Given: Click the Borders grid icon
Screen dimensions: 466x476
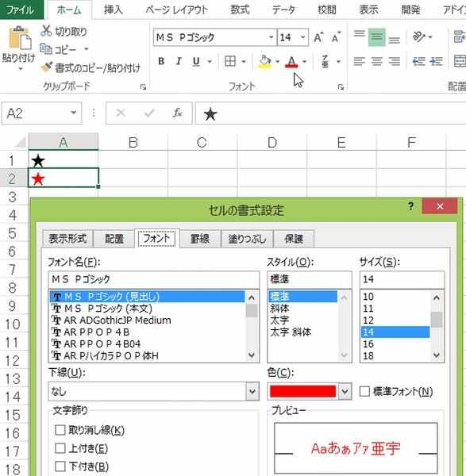Looking at the screenshot, I should pyautogui.click(x=230, y=61).
